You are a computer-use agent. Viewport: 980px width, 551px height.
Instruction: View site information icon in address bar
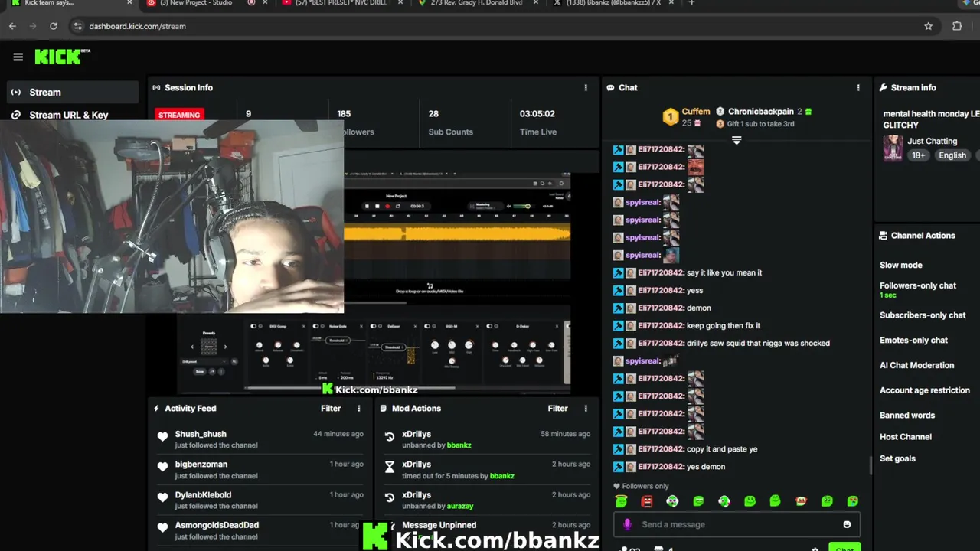(77, 26)
